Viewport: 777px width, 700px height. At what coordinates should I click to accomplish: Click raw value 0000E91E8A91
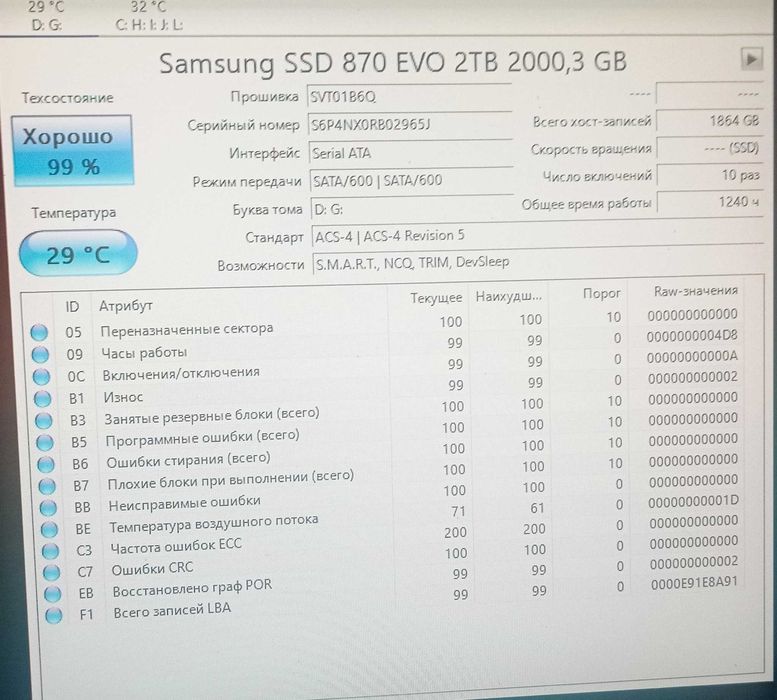pos(694,583)
